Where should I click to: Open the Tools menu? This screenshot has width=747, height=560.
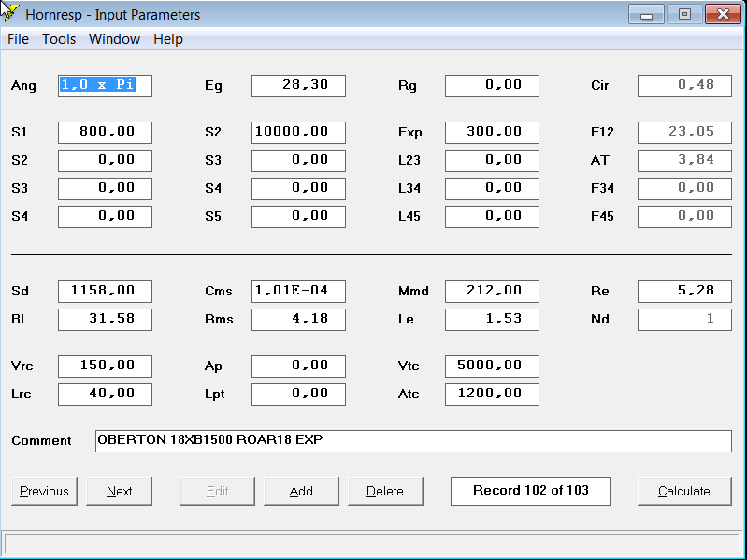point(59,39)
